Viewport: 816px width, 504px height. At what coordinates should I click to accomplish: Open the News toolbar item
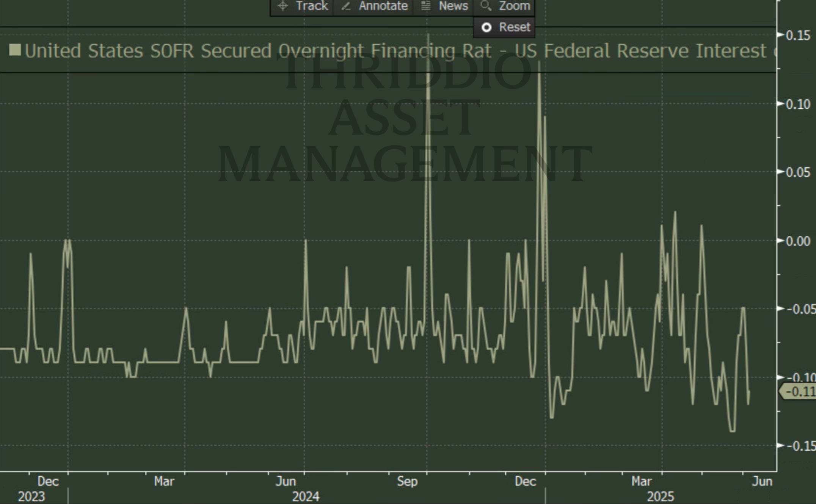[453, 6]
